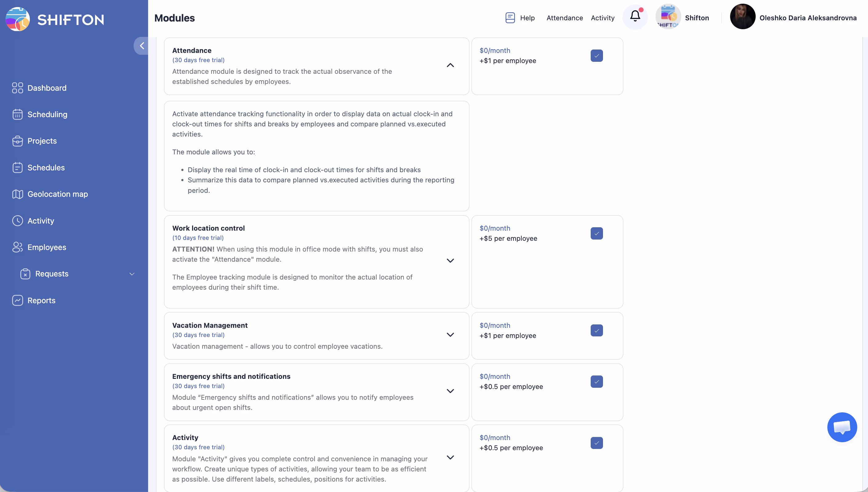Screen dimensions: 868x492
Task: Click the Geolocation map icon
Action: tap(18, 194)
